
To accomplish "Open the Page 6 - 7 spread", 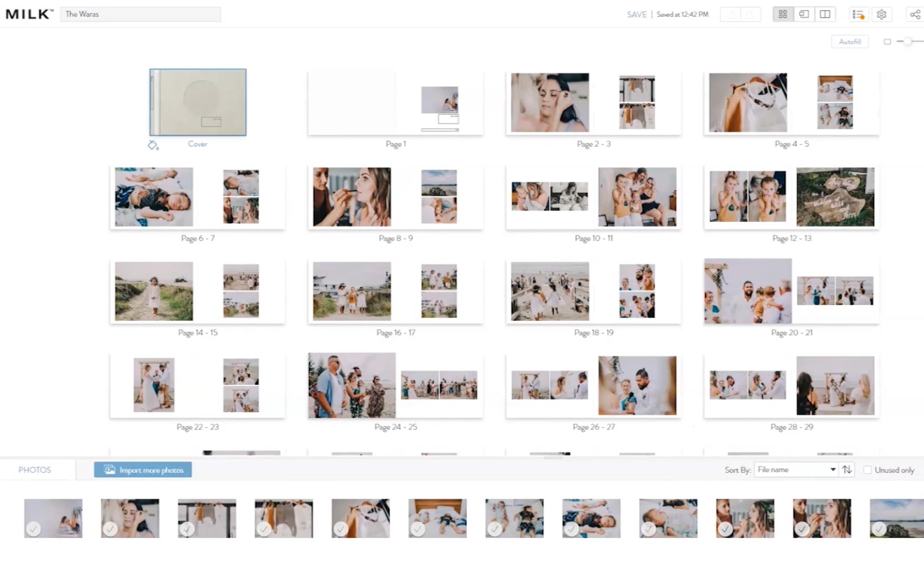I will coord(198,197).
